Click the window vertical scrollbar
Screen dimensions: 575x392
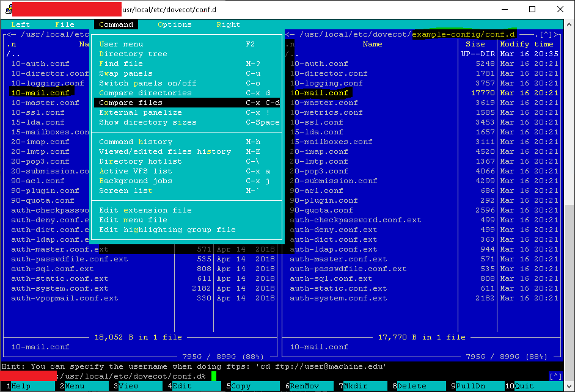[x=570, y=183]
